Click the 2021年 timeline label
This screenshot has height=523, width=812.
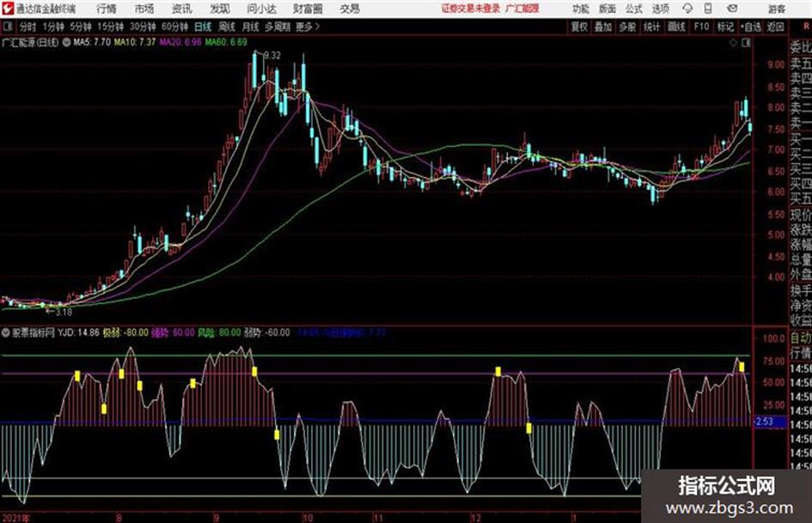pyautogui.click(x=15, y=517)
